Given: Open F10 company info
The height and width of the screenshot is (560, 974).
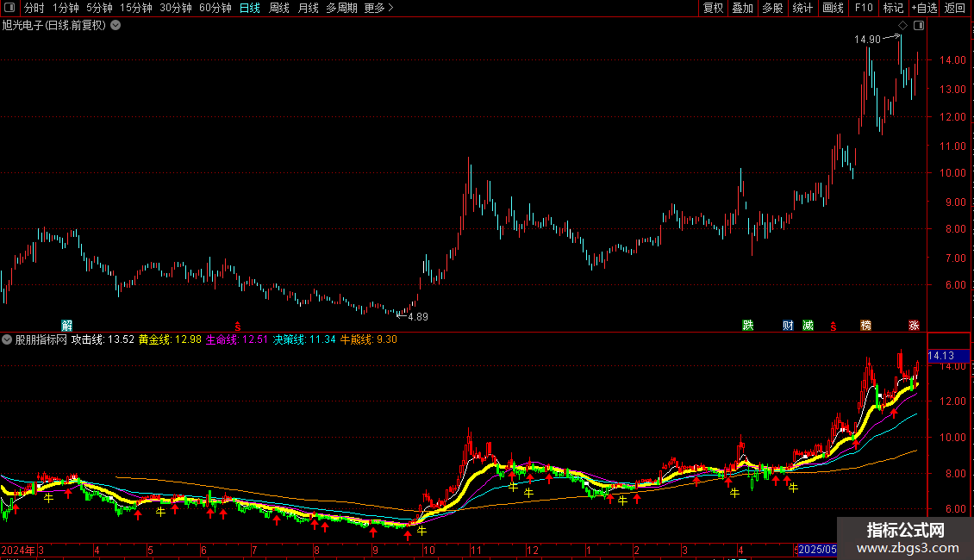Looking at the screenshot, I should point(864,8).
